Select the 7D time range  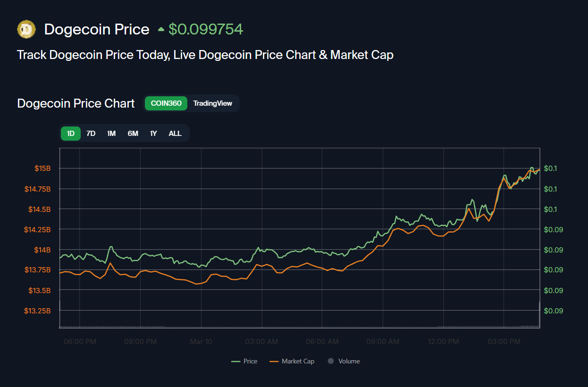91,134
